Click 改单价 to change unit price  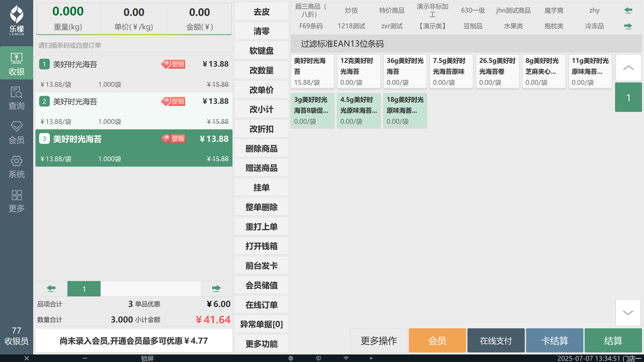coord(262,90)
